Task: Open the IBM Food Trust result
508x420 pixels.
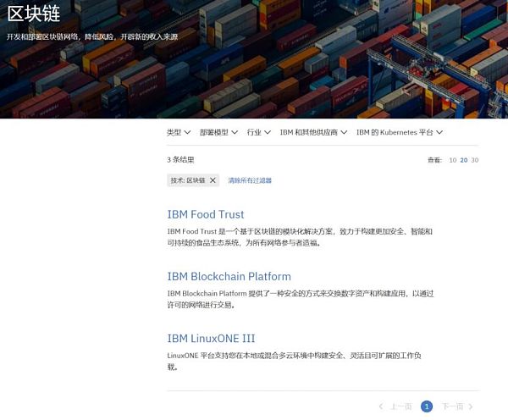Action: click(x=206, y=214)
